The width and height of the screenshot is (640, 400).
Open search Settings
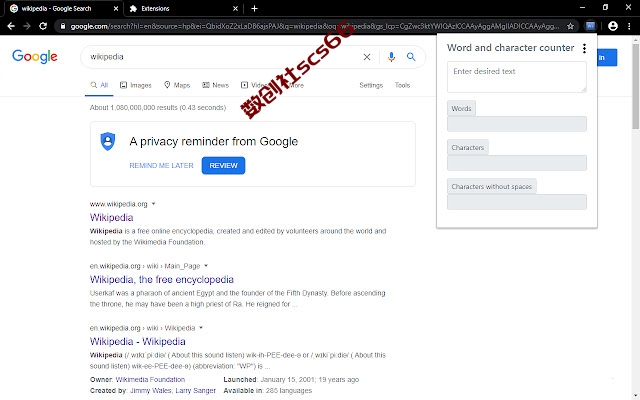[x=371, y=85]
